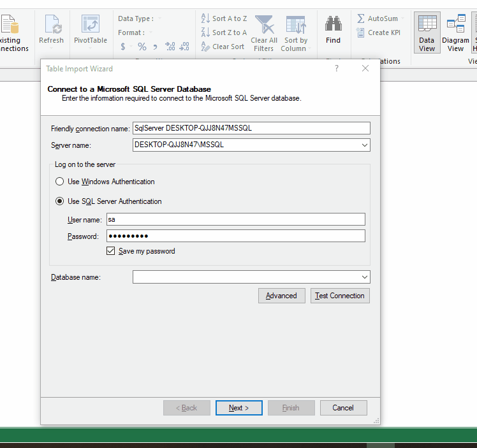The height and width of the screenshot is (448, 477).
Task: Click the Refresh icon in ribbon
Action: pos(53,24)
